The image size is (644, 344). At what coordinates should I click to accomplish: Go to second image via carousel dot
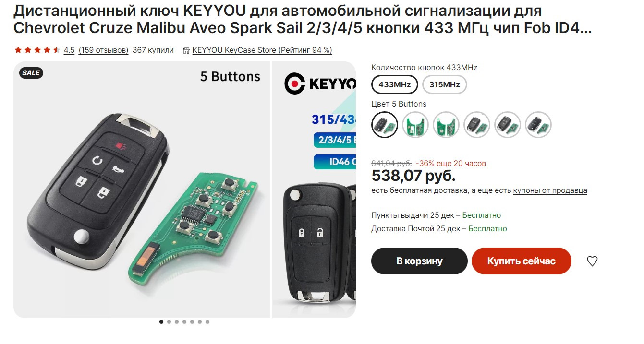pos(169,322)
